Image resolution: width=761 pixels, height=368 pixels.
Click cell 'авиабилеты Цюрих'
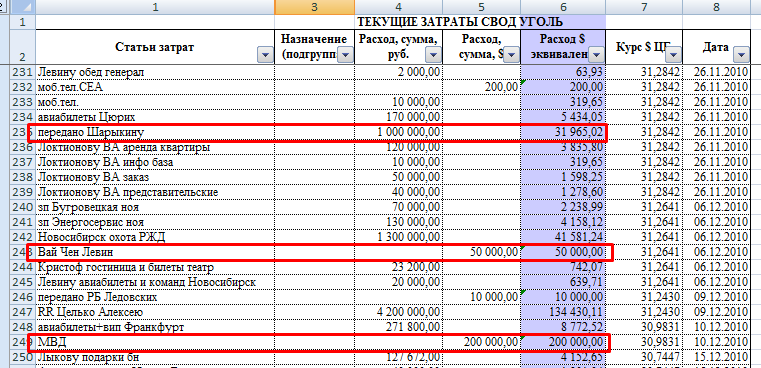tap(155, 117)
